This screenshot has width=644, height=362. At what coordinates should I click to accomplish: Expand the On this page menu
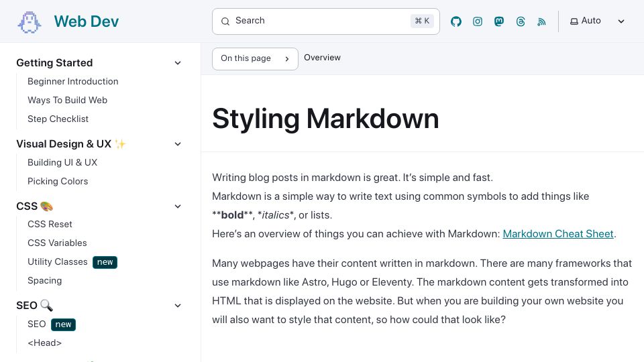coord(255,59)
